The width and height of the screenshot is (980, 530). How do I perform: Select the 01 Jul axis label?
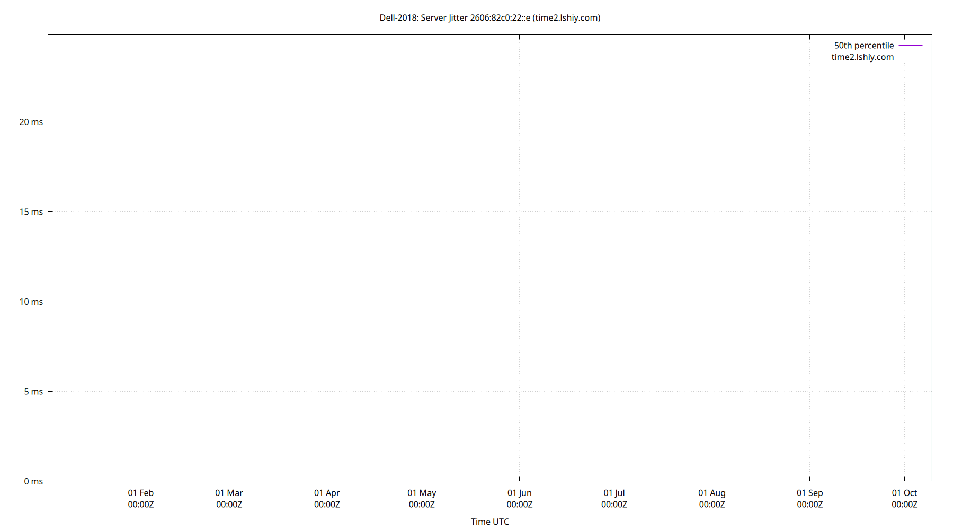pos(613,492)
